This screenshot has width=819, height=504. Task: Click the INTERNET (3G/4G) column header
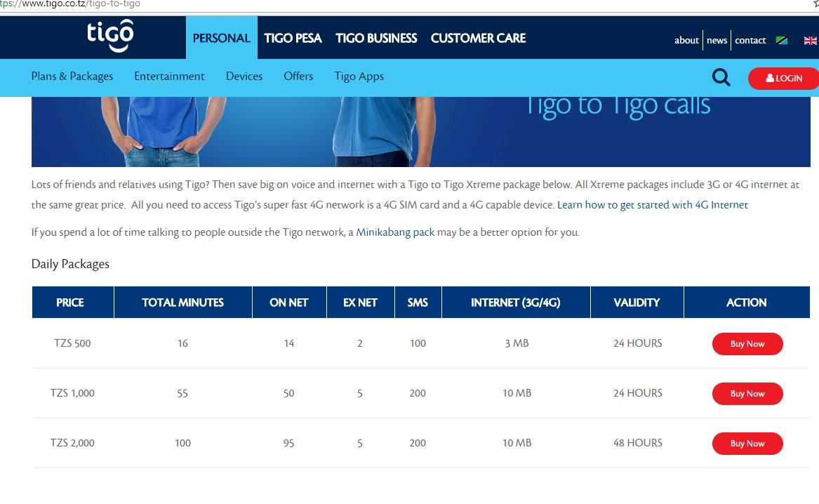tap(516, 303)
